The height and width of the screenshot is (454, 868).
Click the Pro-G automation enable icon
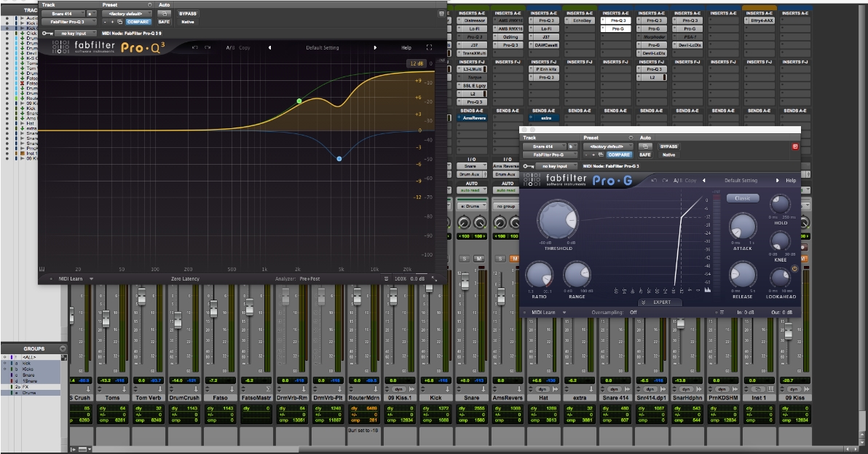click(645, 146)
